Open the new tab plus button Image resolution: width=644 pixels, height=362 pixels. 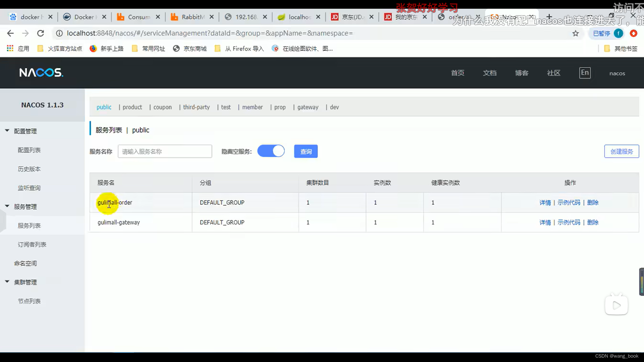(549, 17)
